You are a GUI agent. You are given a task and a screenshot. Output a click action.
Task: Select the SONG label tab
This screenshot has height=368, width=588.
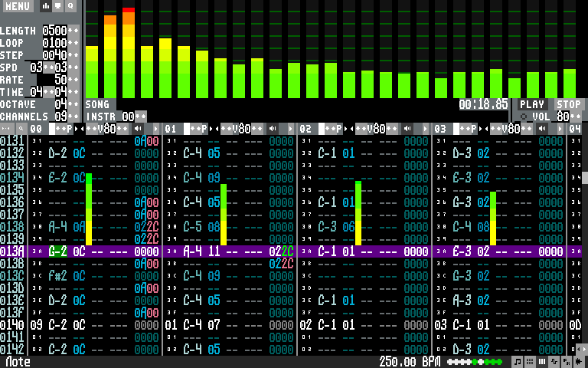pos(97,104)
